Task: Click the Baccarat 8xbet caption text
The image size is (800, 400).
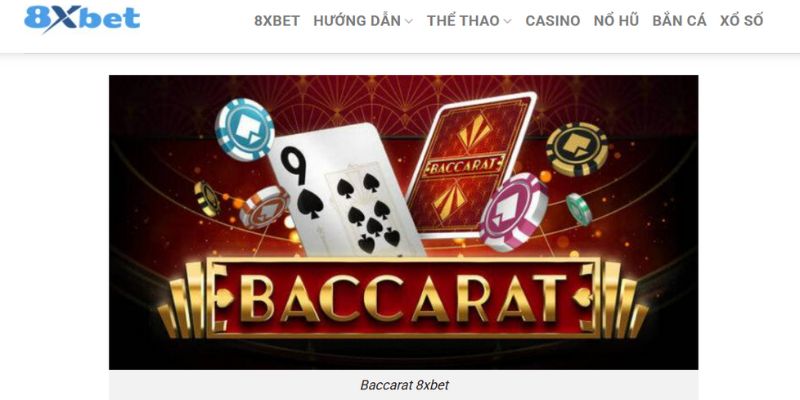Action: pos(405,385)
